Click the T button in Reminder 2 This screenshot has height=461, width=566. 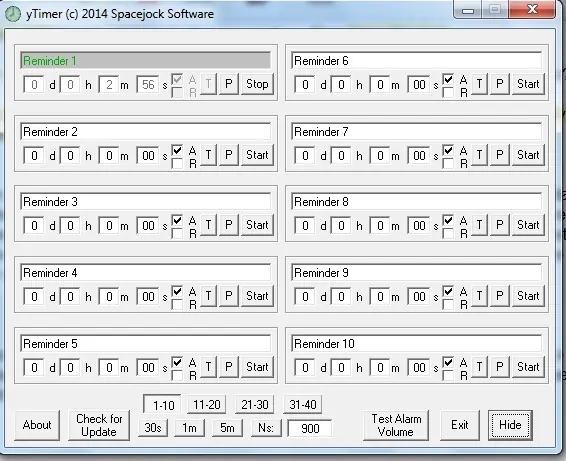click(x=208, y=155)
